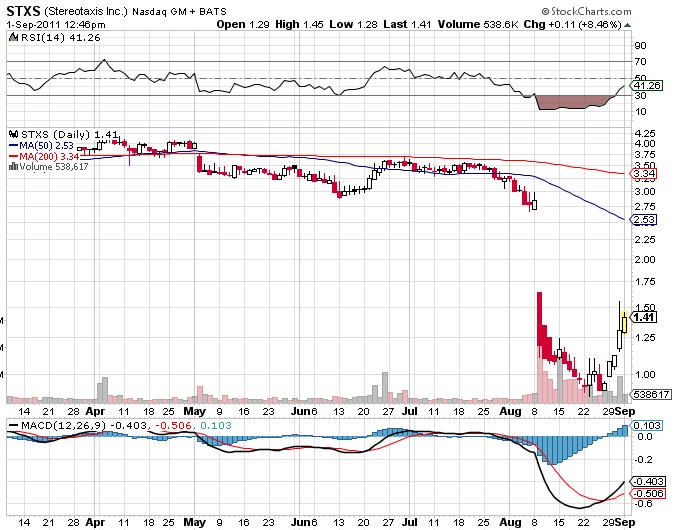
Task: Click the 'Low 1.28' value
Action: [353, 24]
